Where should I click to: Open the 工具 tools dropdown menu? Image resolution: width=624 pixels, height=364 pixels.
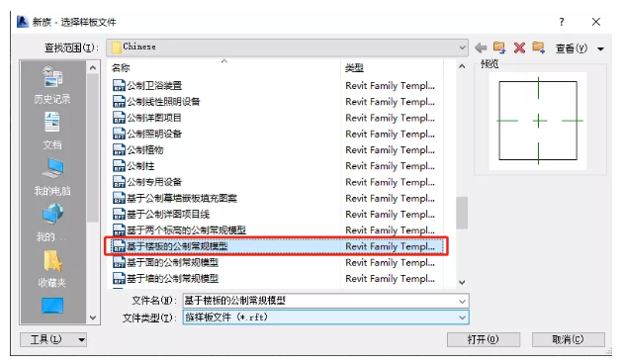(x=53, y=339)
